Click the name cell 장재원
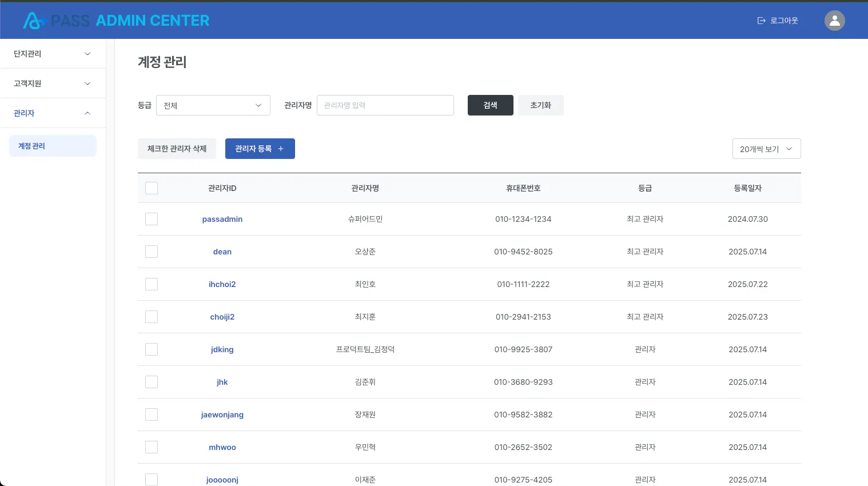Image resolution: width=868 pixels, height=486 pixels. 365,415
